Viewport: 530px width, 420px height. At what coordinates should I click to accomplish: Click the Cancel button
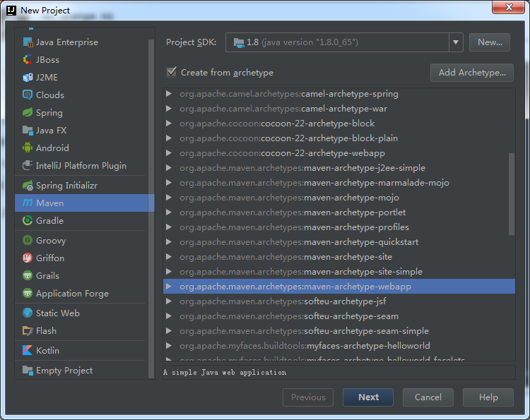428,397
